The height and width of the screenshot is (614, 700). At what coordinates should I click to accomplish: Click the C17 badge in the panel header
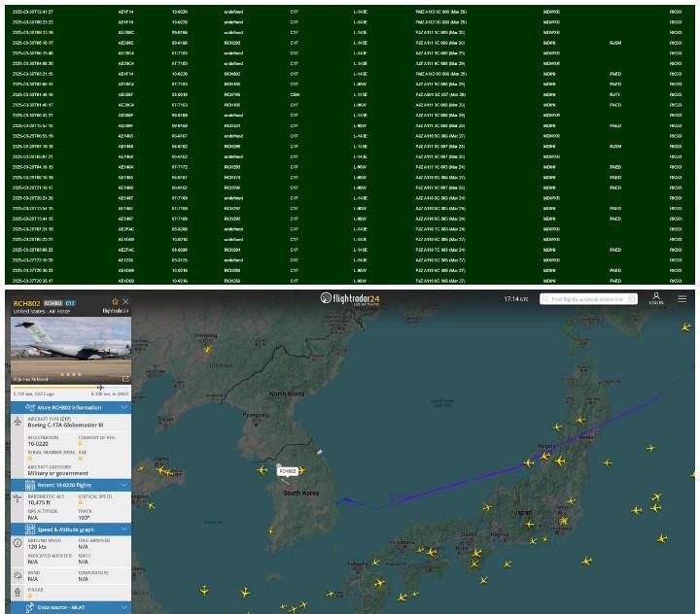[70, 303]
